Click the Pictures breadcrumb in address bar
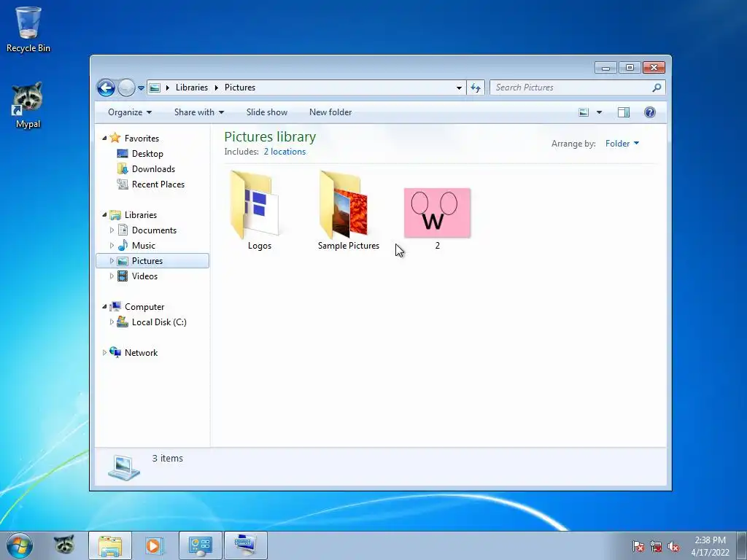 (x=239, y=87)
